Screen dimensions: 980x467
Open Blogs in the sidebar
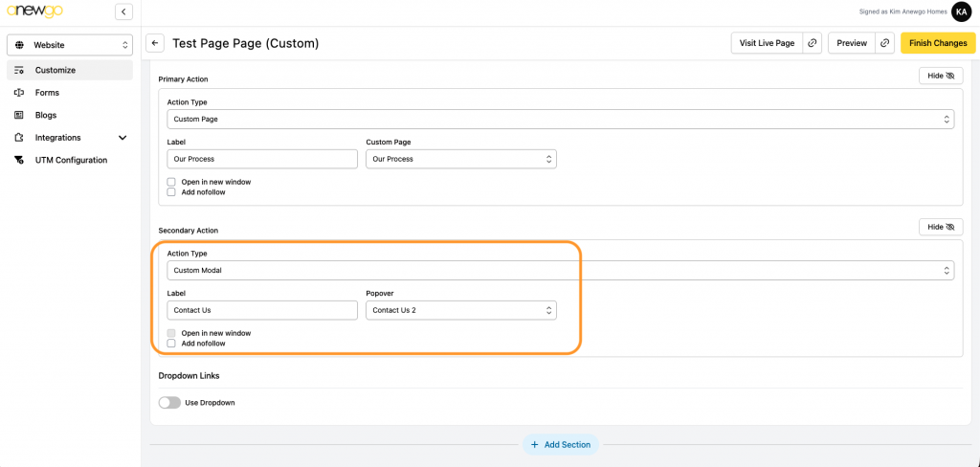click(46, 115)
